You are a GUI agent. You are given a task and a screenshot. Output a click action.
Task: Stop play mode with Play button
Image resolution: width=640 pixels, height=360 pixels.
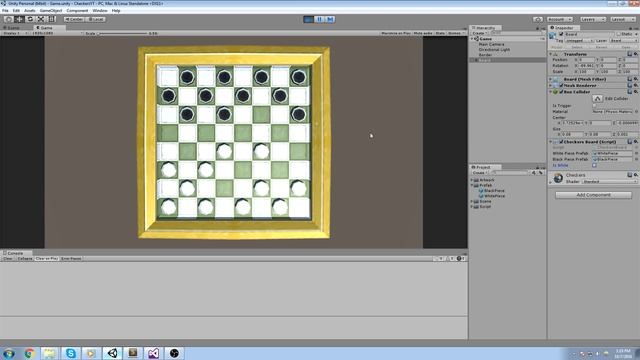click(309, 19)
